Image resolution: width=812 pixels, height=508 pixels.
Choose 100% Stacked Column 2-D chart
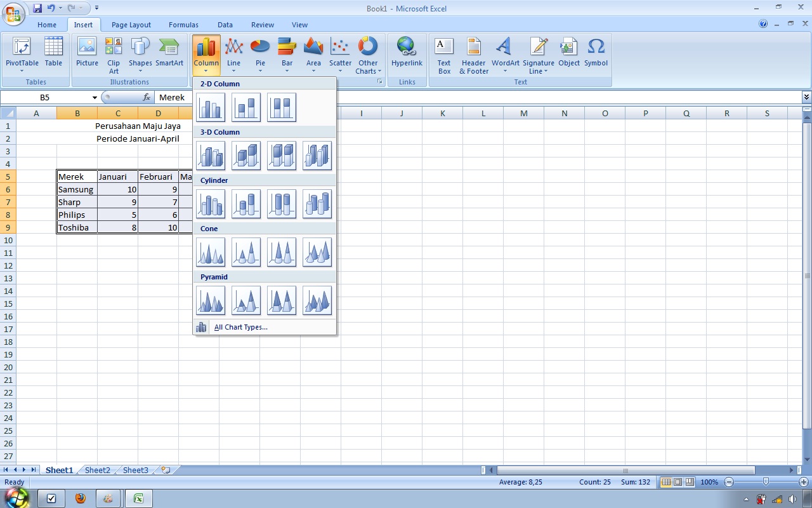(282, 107)
